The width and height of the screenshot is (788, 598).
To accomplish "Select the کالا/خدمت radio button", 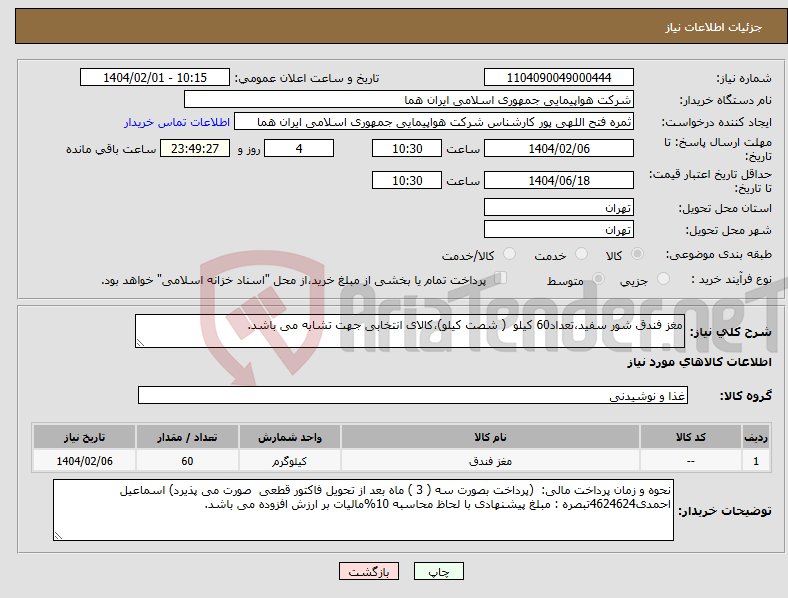I will 510,254.
